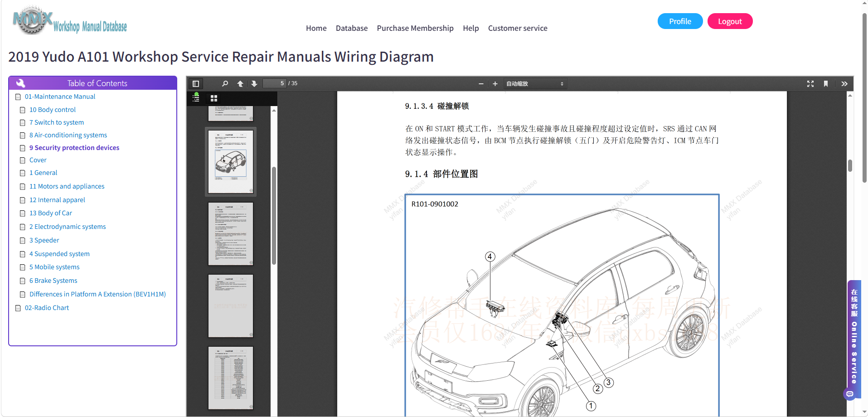This screenshot has width=868, height=417.
Task: Select the thumbnail with the colored table
Action: 231,378
